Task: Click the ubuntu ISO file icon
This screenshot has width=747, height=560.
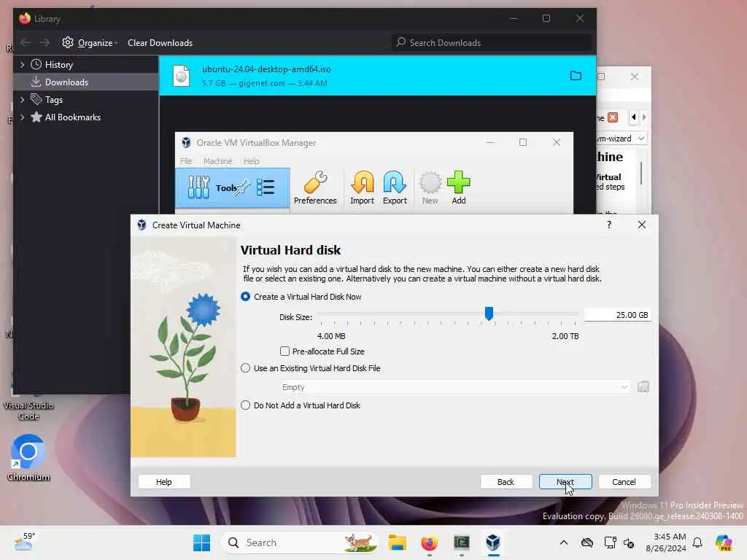Action: pyautogui.click(x=182, y=76)
